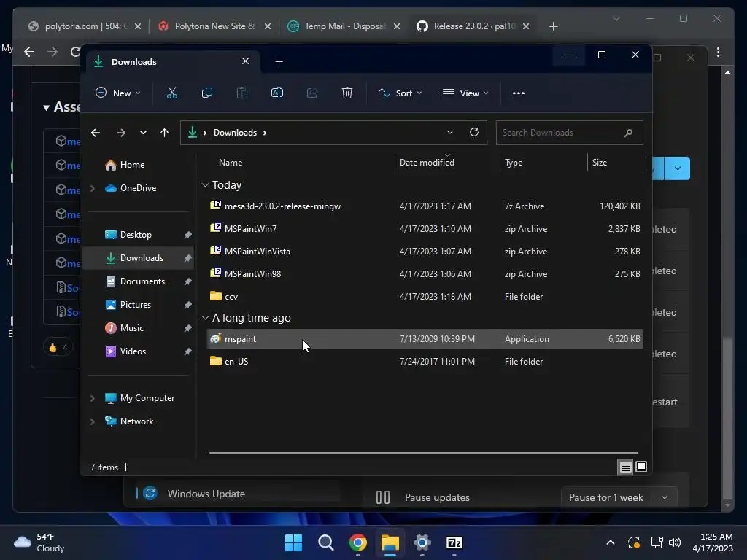Go back using Explorer back arrow

pyautogui.click(x=96, y=133)
